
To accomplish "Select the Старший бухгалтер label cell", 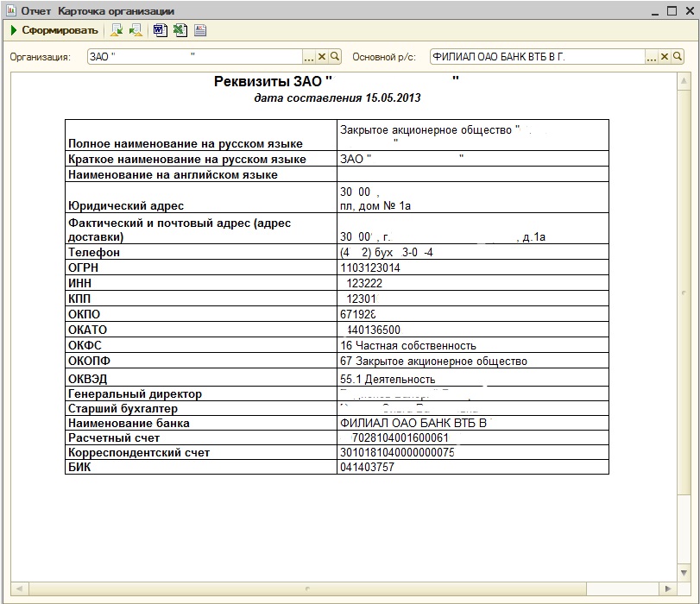I will coord(201,408).
